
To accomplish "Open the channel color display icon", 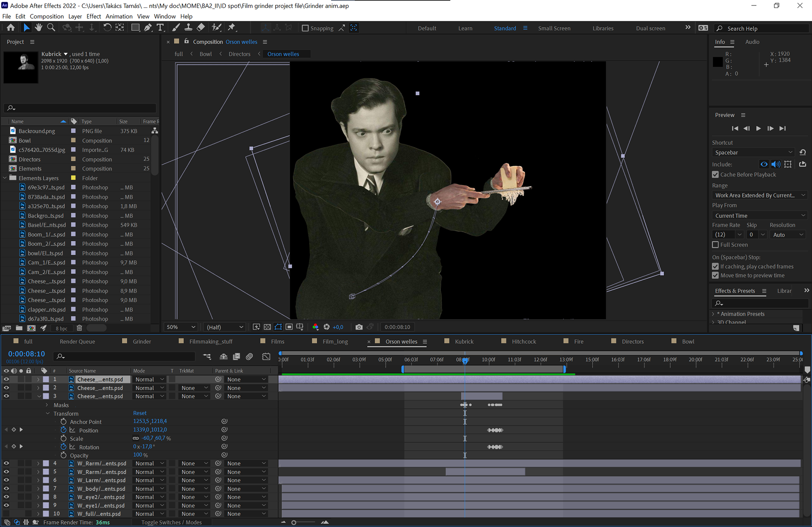I will click(x=315, y=327).
